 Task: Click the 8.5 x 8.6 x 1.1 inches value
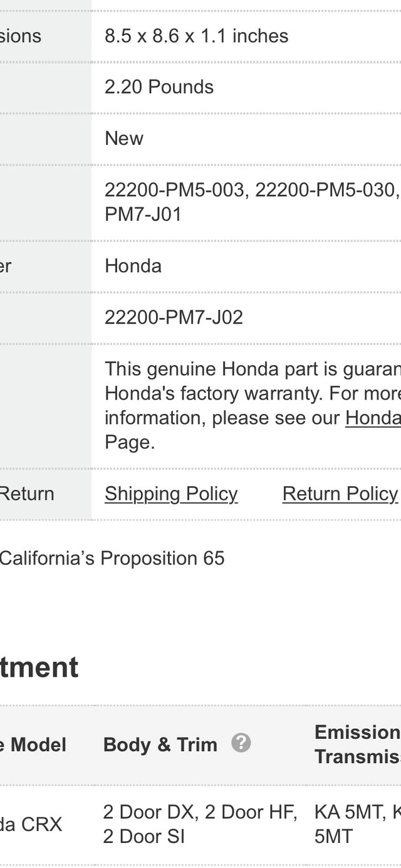tap(197, 36)
